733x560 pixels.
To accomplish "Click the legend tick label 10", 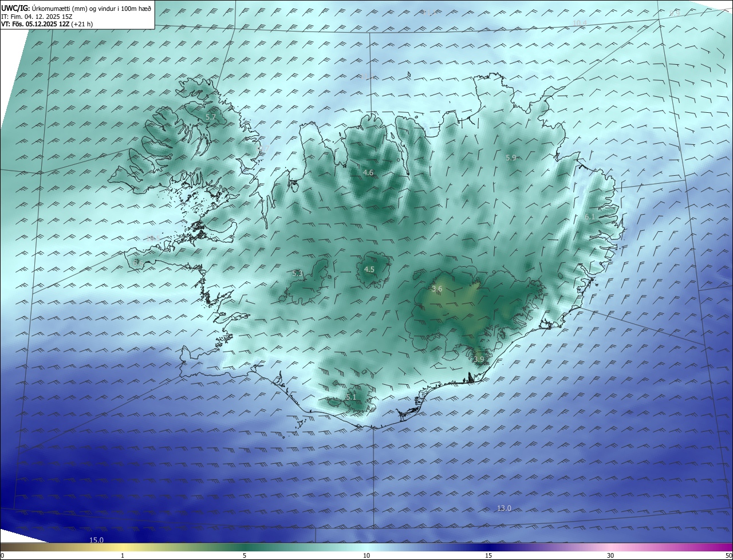I will coord(366,555).
